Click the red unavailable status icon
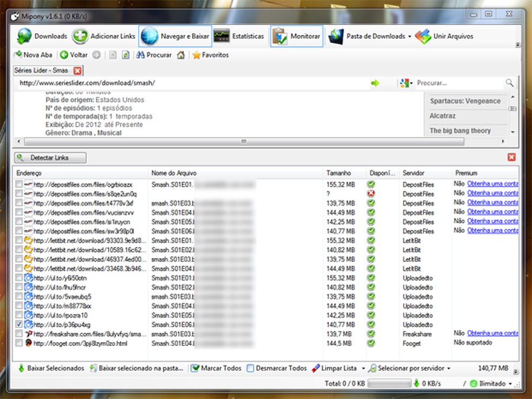532x399 pixels. (x=371, y=194)
